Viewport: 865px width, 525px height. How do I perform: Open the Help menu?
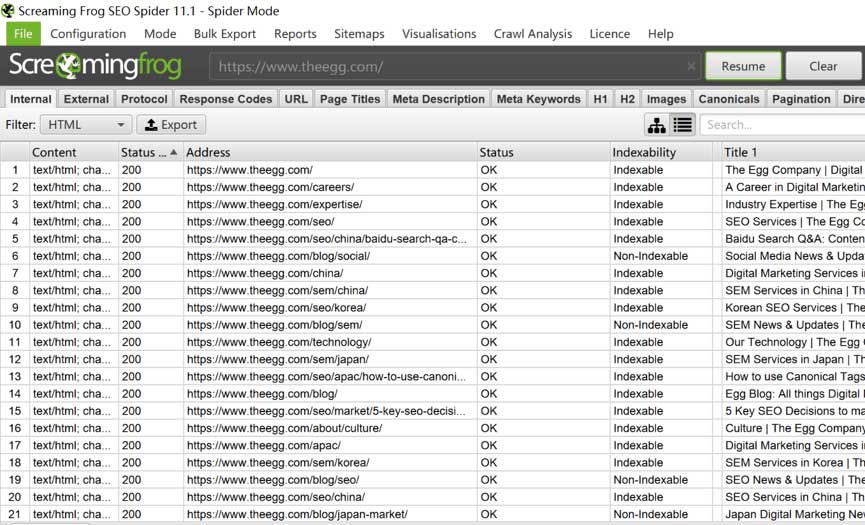click(660, 34)
